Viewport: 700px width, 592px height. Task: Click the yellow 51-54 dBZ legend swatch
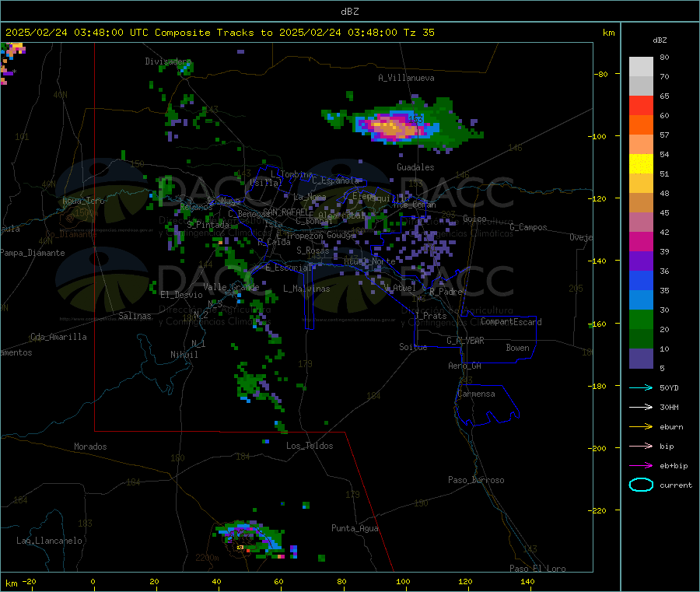641,164
